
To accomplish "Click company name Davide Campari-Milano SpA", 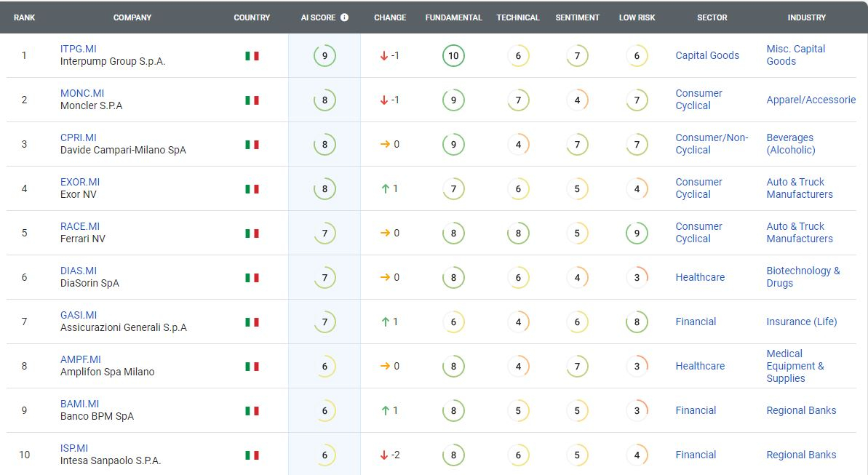I will click(x=123, y=150).
